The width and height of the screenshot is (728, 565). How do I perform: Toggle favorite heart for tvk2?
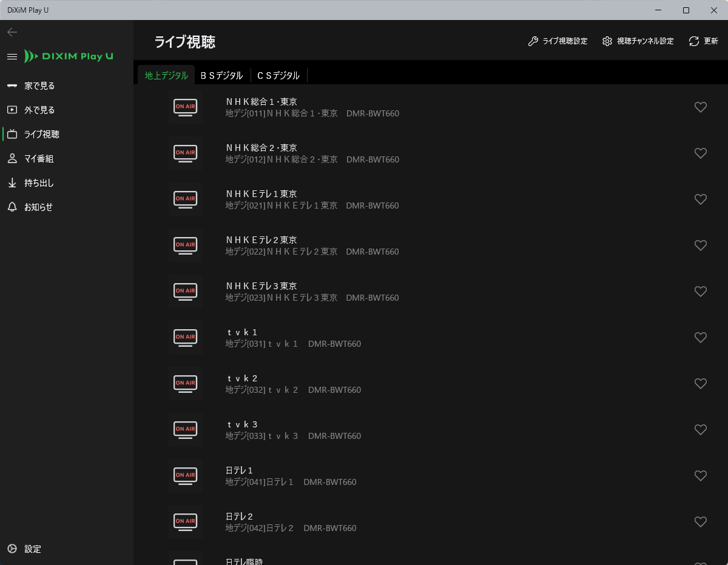pos(700,384)
